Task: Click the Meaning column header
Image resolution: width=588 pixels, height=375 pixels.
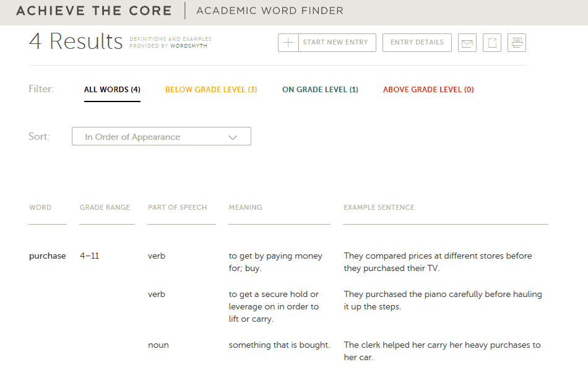Action: coord(245,207)
